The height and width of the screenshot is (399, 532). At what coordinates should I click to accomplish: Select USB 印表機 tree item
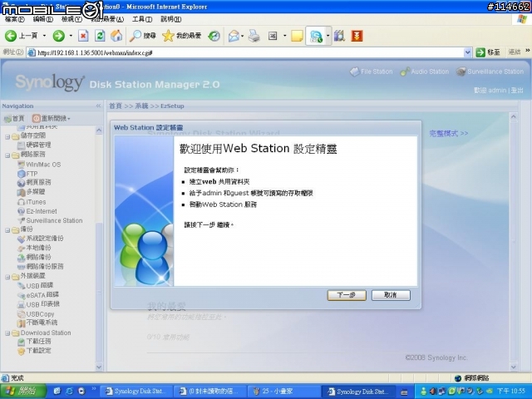(38, 304)
